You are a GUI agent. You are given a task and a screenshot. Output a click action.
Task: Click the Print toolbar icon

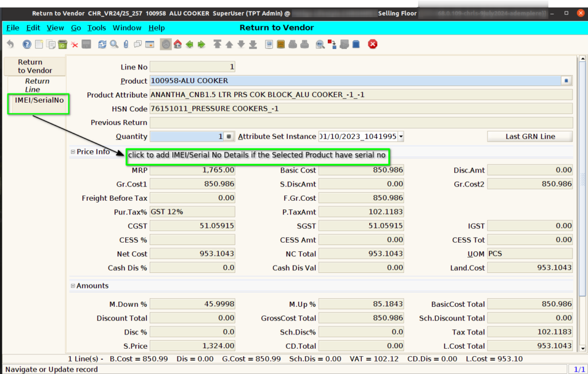point(304,44)
